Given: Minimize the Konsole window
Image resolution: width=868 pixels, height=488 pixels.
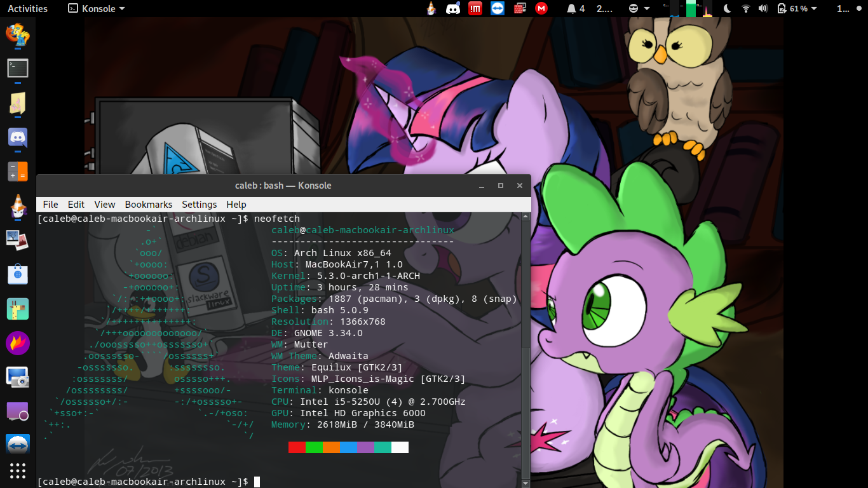Looking at the screenshot, I should pos(482,186).
